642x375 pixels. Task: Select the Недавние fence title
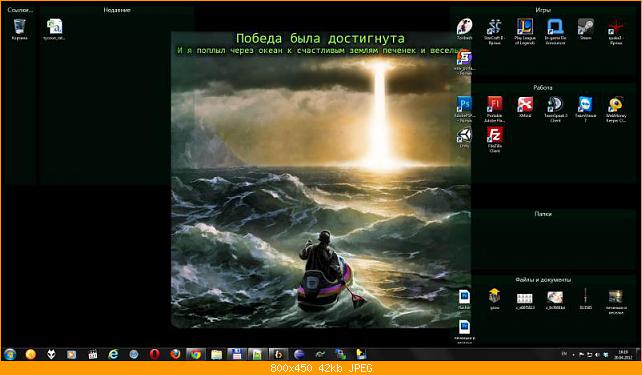click(117, 10)
